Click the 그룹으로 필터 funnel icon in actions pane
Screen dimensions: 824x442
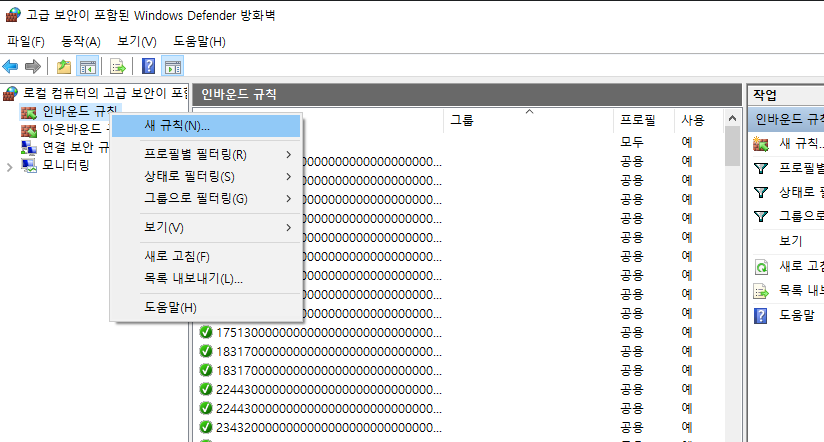coord(761,216)
